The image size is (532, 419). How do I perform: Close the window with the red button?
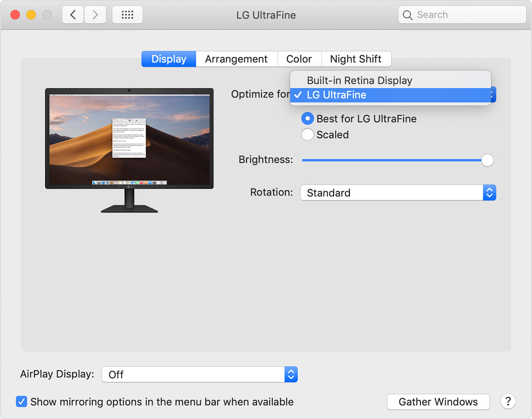click(x=15, y=15)
